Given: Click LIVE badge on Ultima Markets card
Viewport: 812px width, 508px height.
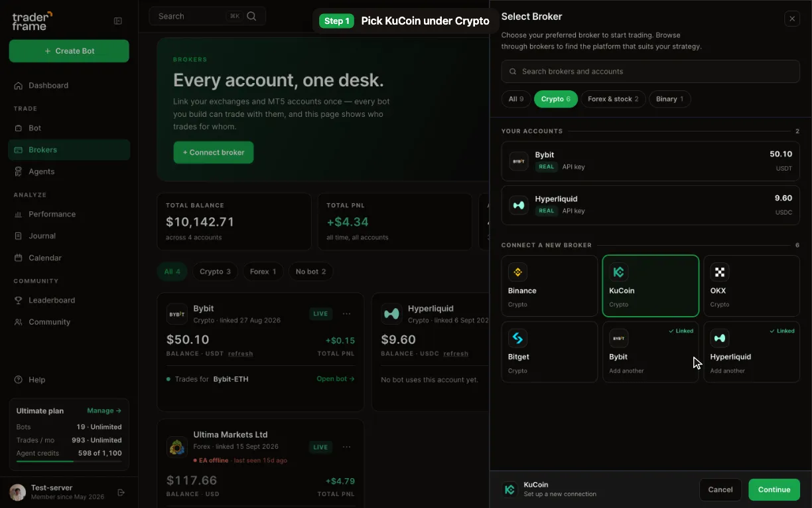Looking at the screenshot, I should [x=321, y=448].
